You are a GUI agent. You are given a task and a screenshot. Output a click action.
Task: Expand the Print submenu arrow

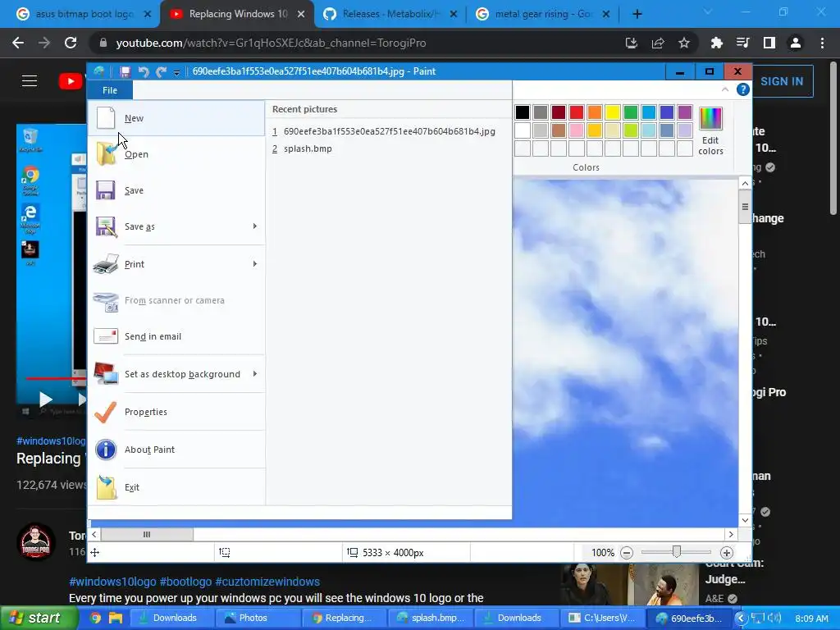click(x=255, y=263)
